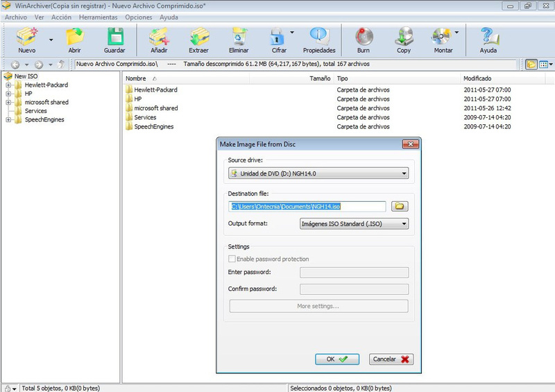Click the Destination file path field

pyautogui.click(x=307, y=207)
